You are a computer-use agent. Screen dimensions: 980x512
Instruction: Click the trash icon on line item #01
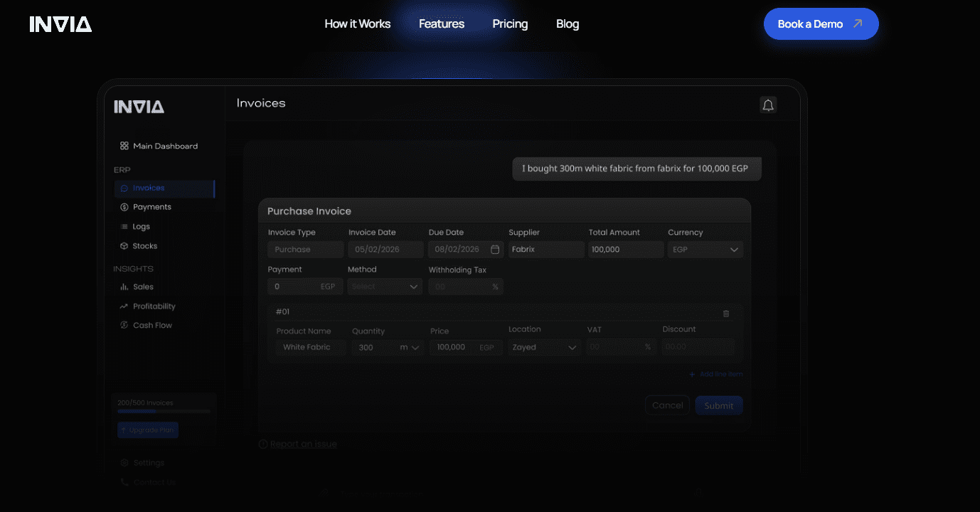pos(725,314)
